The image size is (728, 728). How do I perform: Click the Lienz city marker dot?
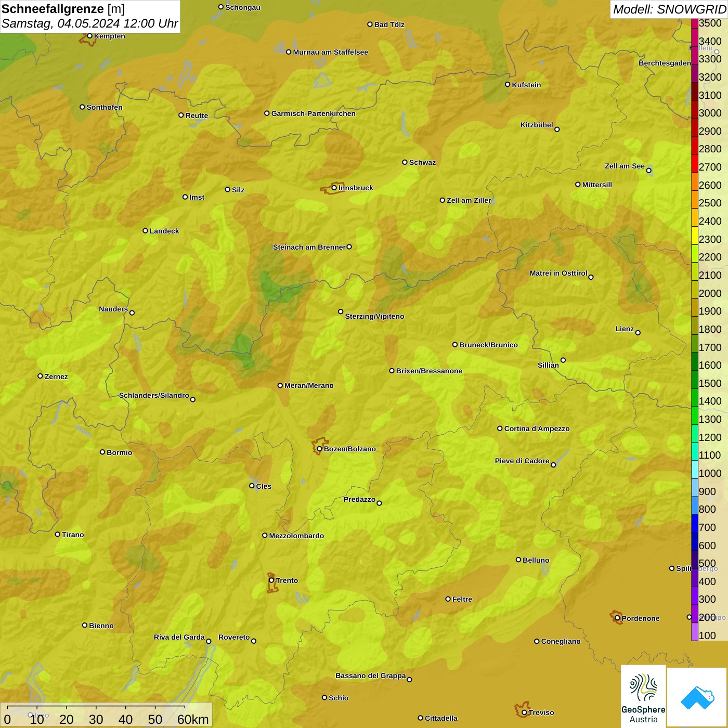[638, 332]
